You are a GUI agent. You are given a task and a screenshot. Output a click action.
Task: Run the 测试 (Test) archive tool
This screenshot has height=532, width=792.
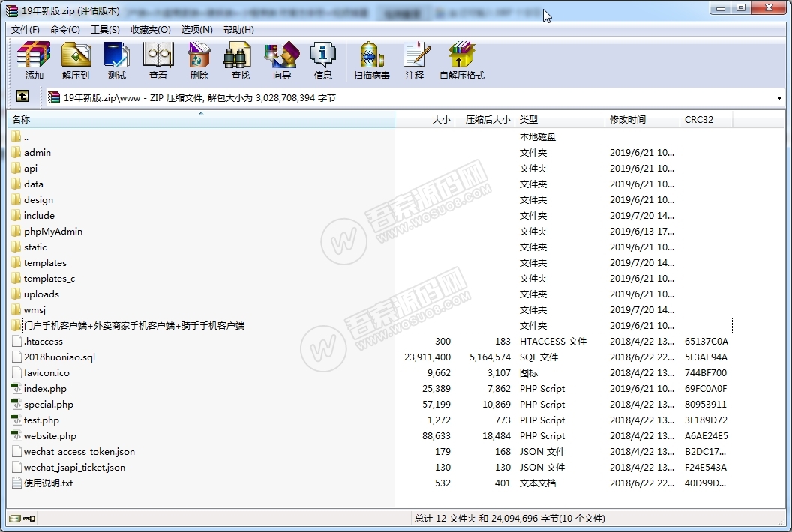point(117,61)
